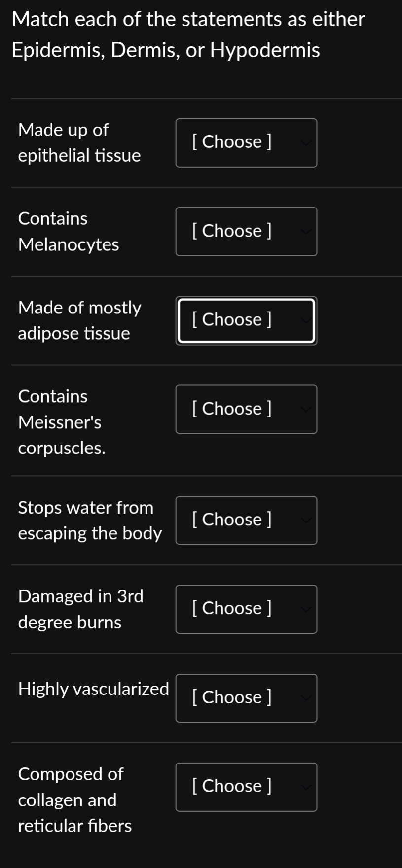
Task: Select the statement 'Made up of epithelial tissue'
Action: click(x=79, y=142)
